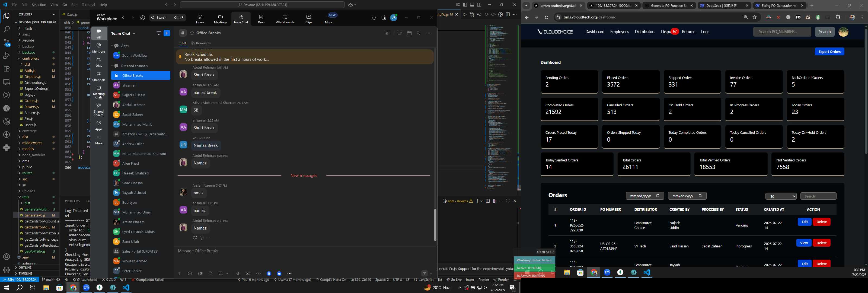Screen dimensions: 868x293
Task: Toggle maximized terminal panel size
Action: (x=508, y=201)
